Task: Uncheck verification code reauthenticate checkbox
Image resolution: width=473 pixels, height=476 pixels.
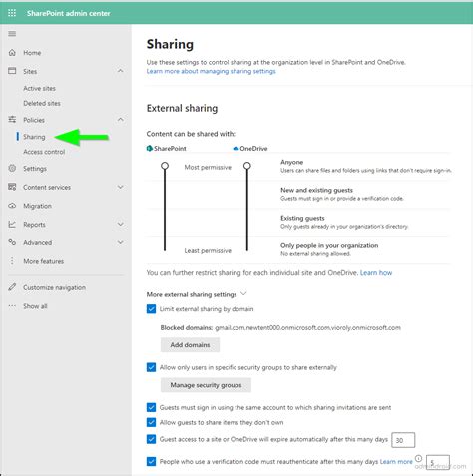Action: 151,462
